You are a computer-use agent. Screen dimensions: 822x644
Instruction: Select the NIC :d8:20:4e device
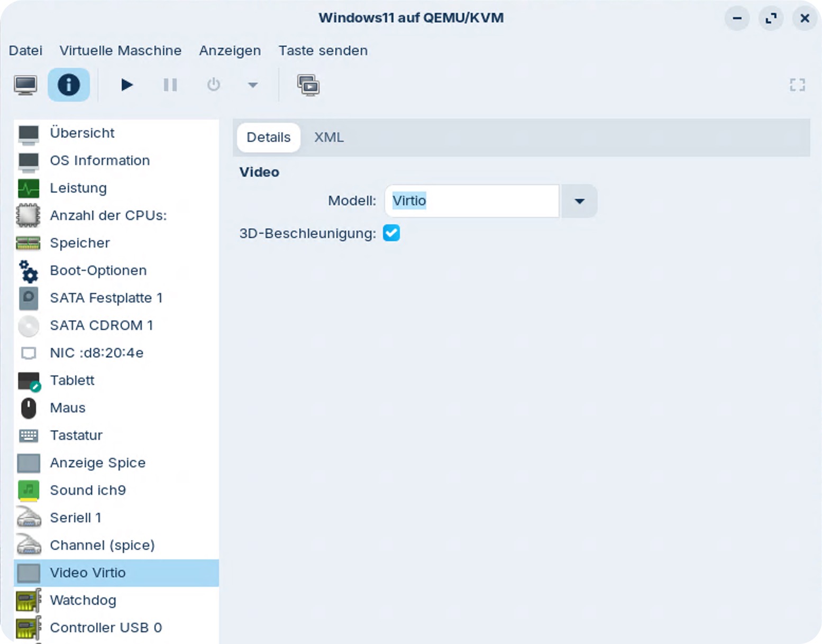(97, 353)
